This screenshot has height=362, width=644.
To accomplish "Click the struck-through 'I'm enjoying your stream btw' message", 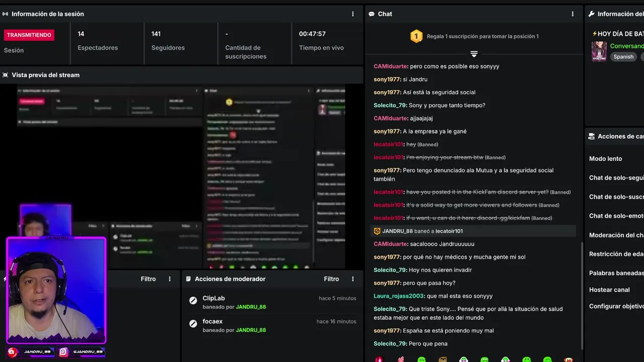I will click(445, 158).
